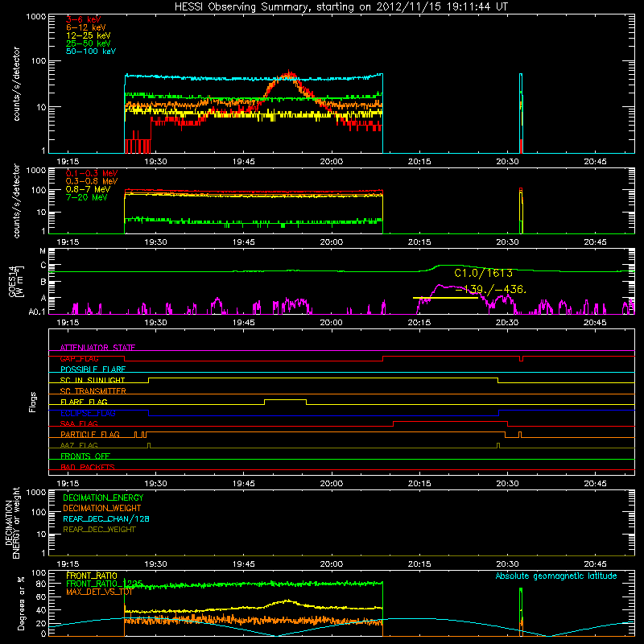
Task: Select the SAA_FLAG label
Action: click(79, 423)
